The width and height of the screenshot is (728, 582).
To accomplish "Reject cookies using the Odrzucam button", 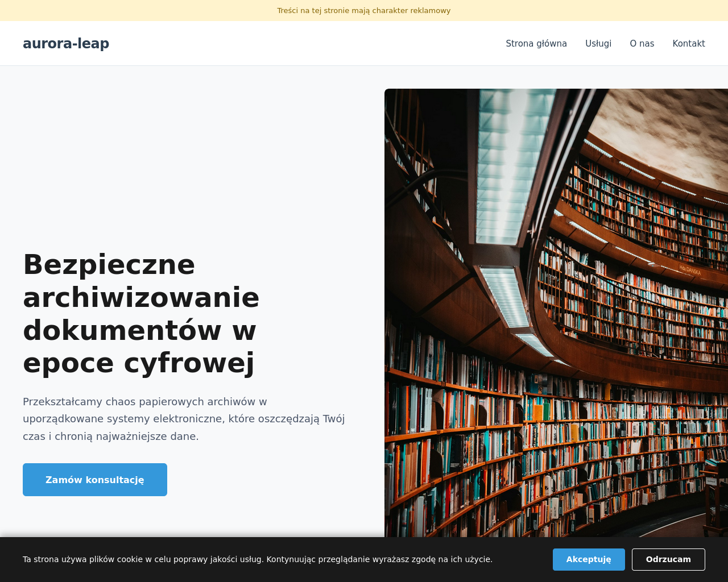I will coord(668,559).
